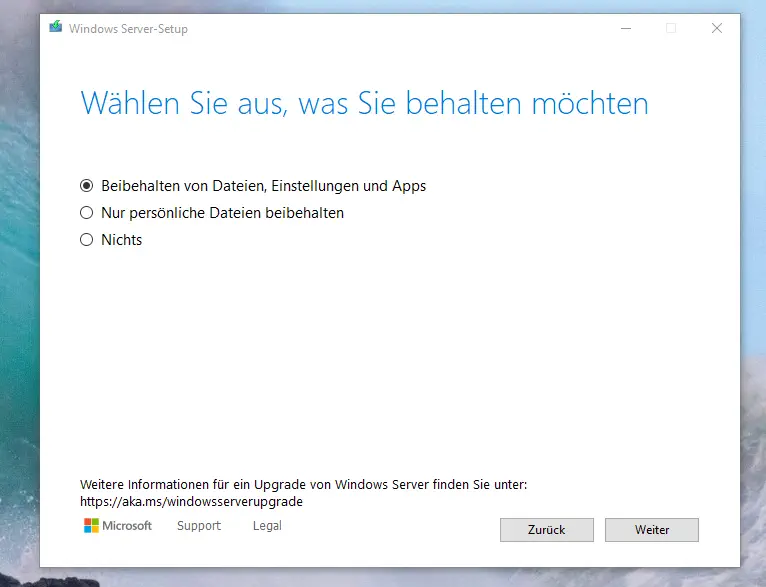This screenshot has height=587, width=766.
Task: Open the Support link
Action: pyautogui.click(x=199, y=526)
